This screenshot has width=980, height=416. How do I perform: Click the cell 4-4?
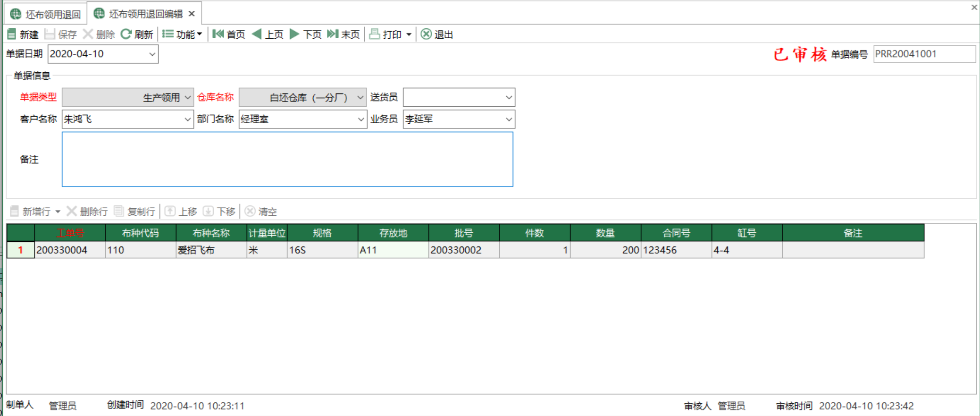click(747, 250)
